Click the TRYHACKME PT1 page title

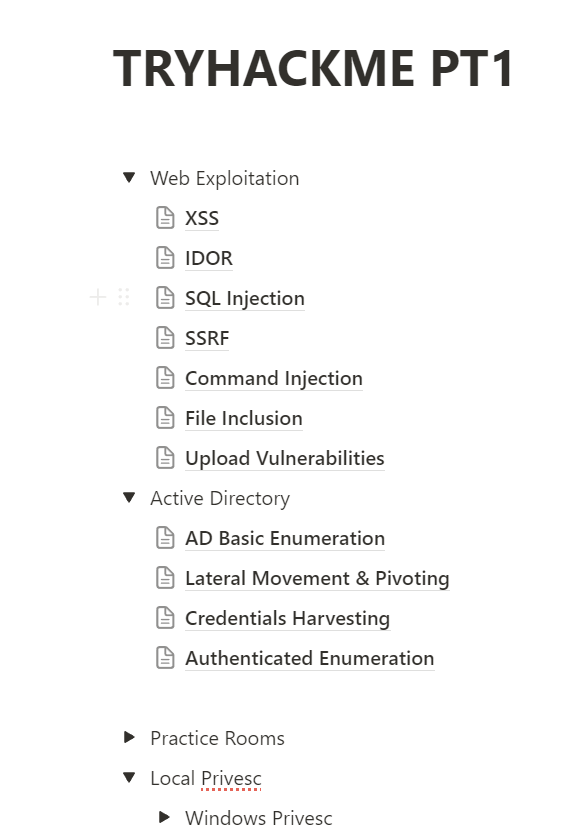tap(313, 68)
